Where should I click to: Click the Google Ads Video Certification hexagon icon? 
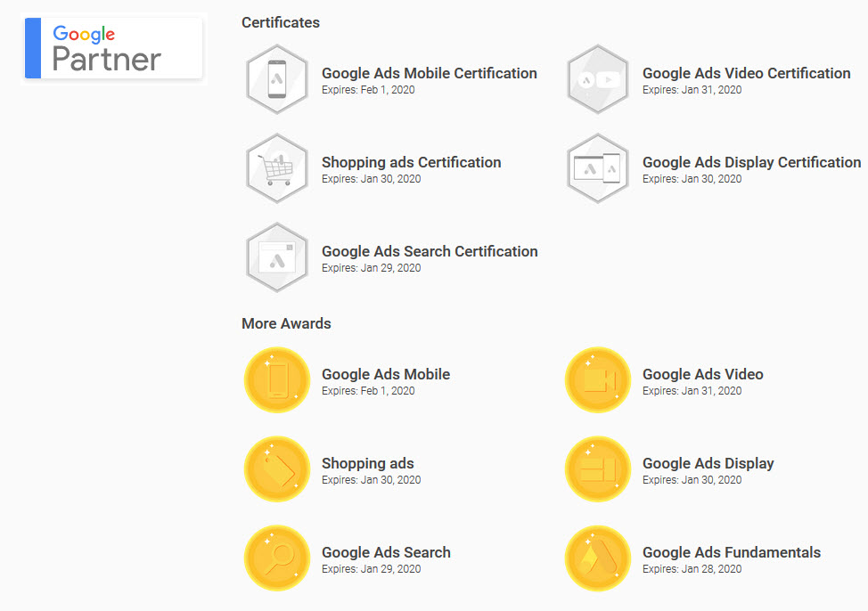pos(598,79)
